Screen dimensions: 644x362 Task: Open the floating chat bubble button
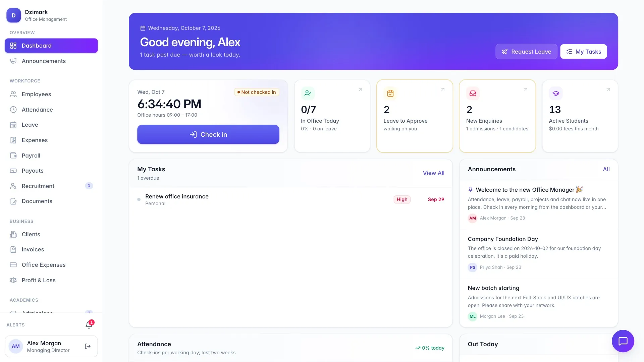pyautogui.click(x=623, y=341)
